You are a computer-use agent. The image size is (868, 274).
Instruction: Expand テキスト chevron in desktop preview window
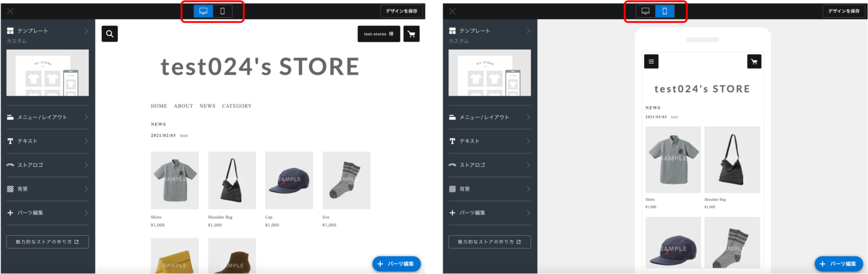(86, 141)
